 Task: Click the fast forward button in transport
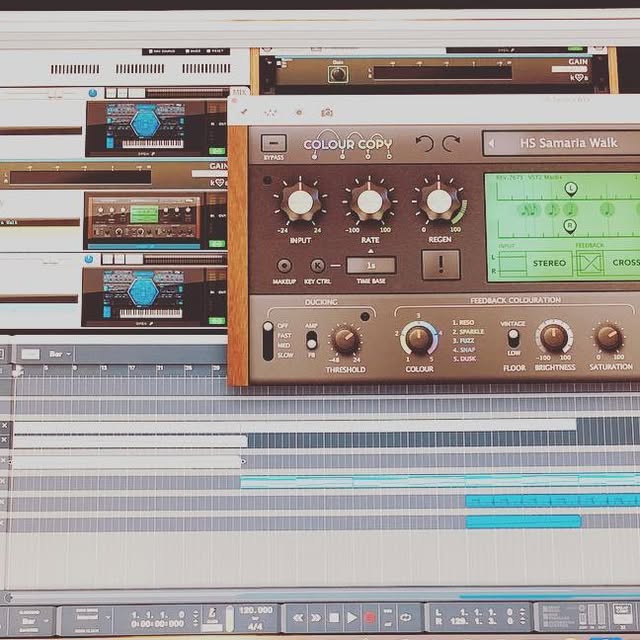click(316, 618)
